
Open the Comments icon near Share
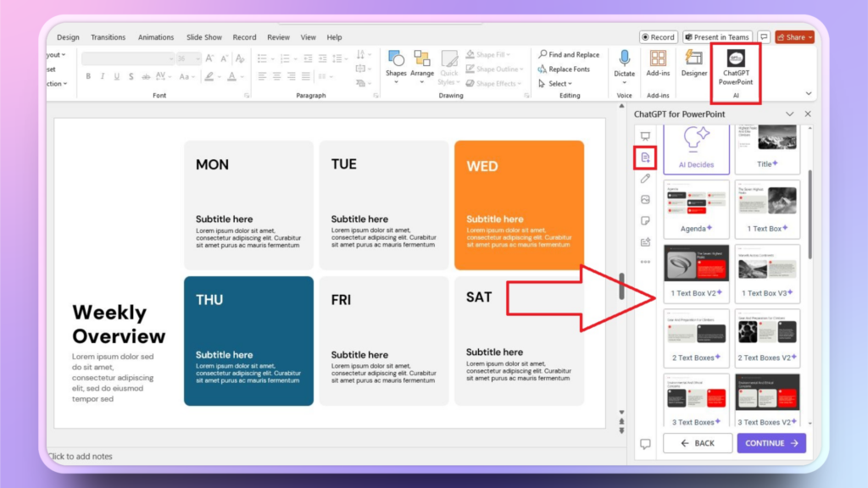click(x=764, y=37)
